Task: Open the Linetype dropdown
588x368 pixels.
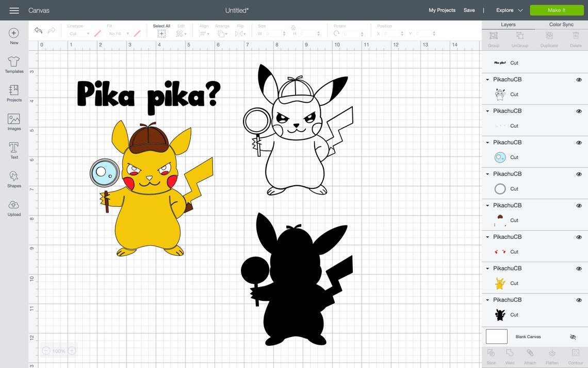Action: (x=79, y=34)
